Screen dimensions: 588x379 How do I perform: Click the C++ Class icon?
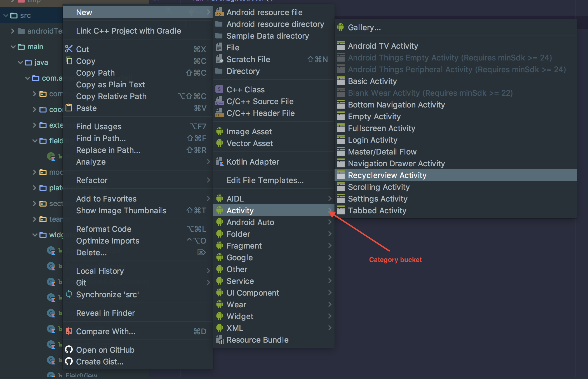[219, 89]
